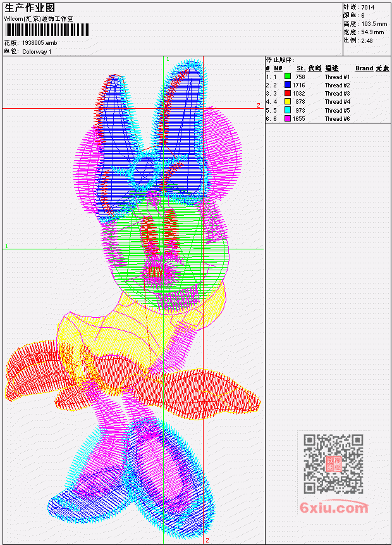Click the 'Brand' column header
This screenshot has height=545, width=392.
tap(364, 68)
